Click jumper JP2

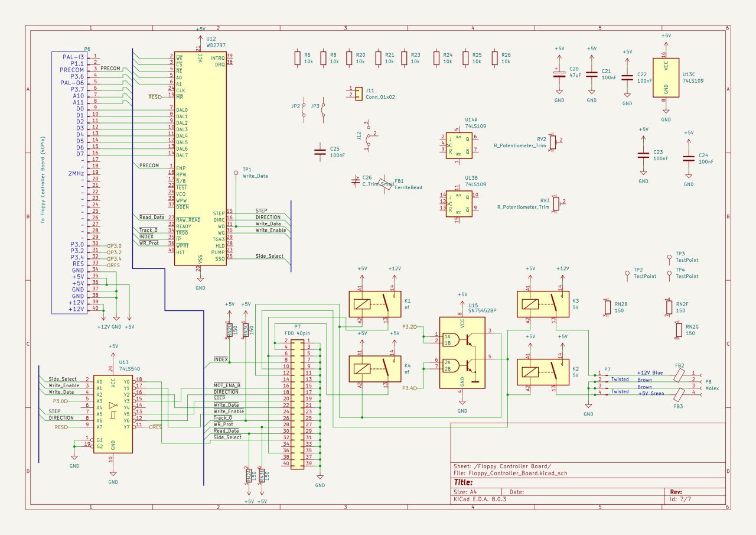(304, 111)
